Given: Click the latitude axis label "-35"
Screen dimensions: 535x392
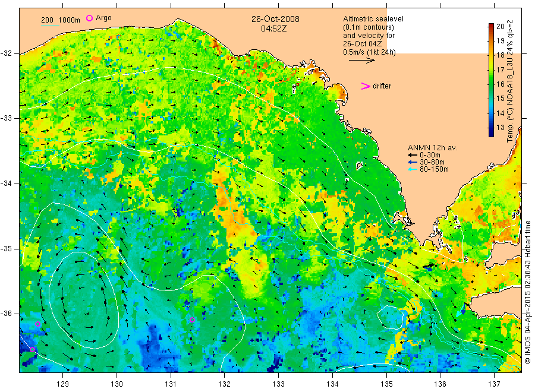Looking at the screenshot, I should click(x=7, y=249).
